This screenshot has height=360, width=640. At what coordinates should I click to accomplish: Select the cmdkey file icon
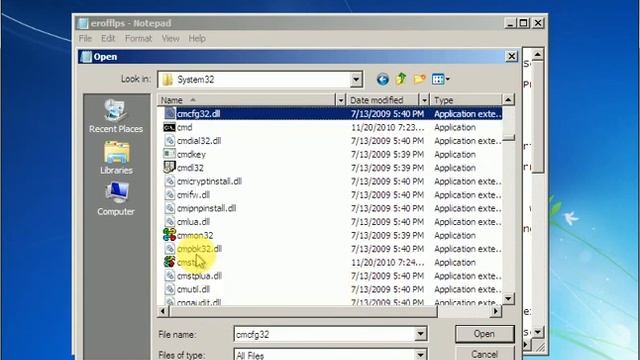click(169, 154)
